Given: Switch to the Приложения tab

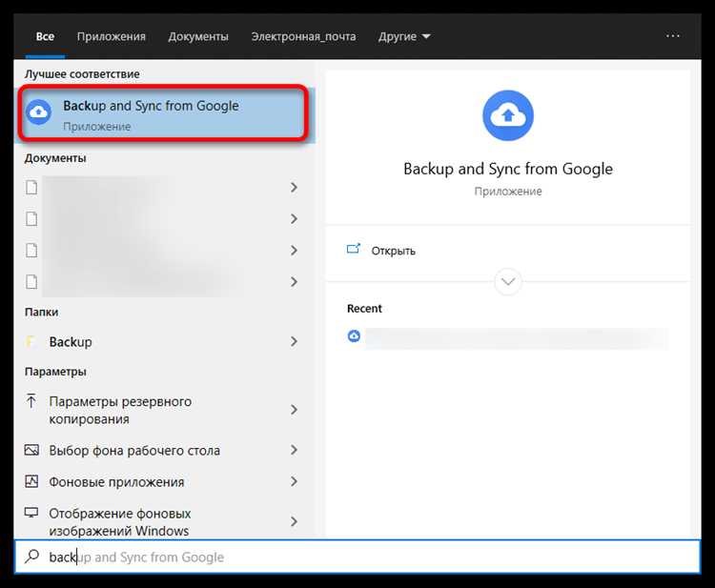Looking at the screenshot, I should [x=112, y=36].
